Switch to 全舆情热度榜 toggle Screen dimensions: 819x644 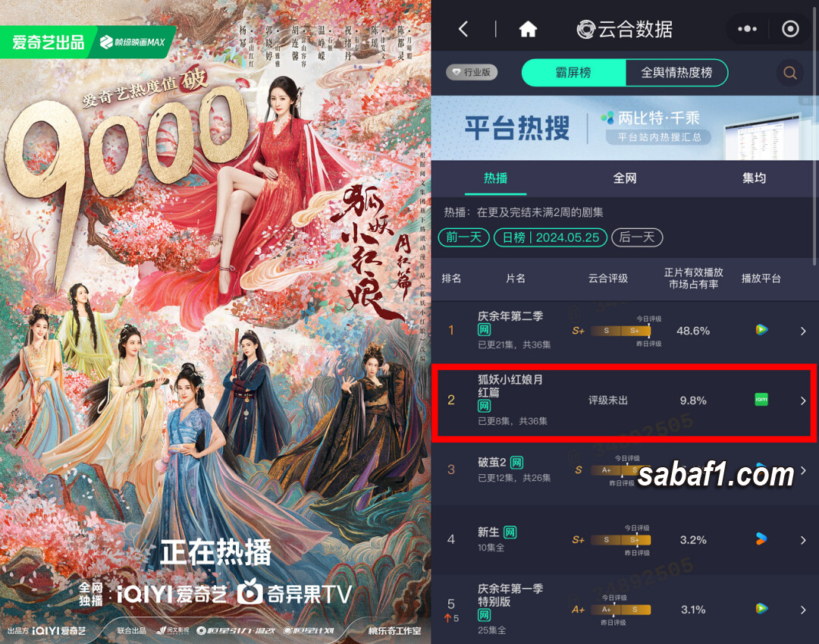(x=676, y=73)
